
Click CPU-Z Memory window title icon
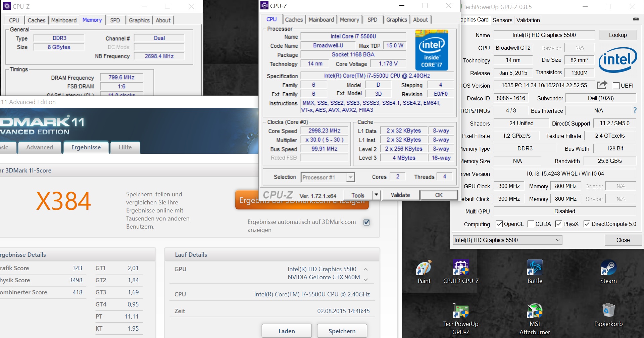tap(7, 6)
